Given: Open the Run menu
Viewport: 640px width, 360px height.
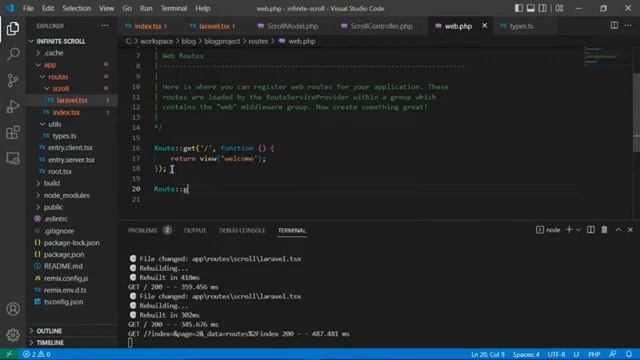Looking at the screenshot, I should [x=146, y=8].
